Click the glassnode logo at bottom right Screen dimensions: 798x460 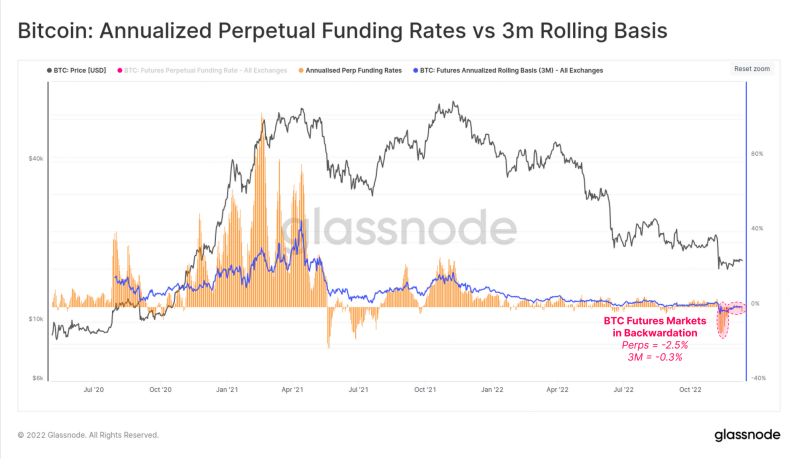click(x=747, y=435)
